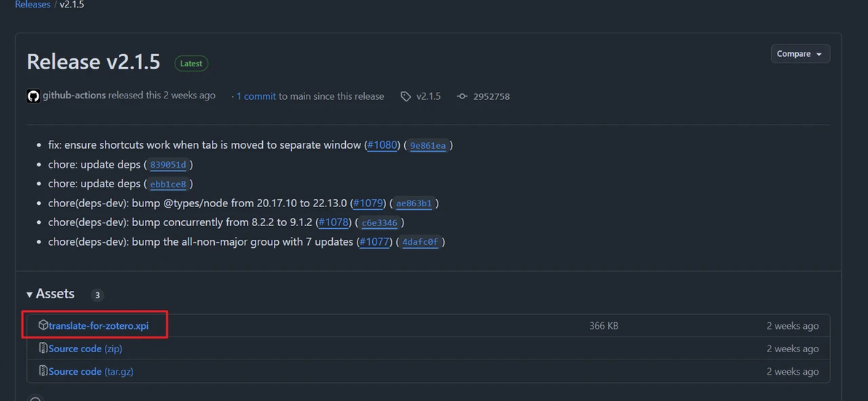The width and height of the screenshot is (868, 401).
Task: Click the package icon for translate-for-zotero.xpi
Action: pos(44,325)
